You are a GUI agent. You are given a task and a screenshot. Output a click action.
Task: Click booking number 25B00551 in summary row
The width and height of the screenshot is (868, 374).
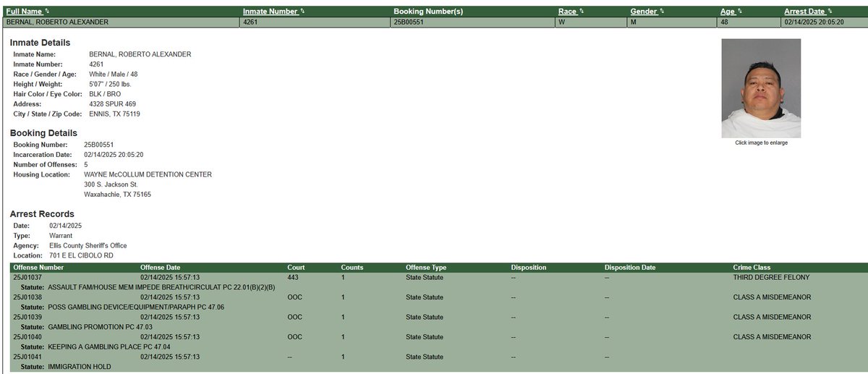tap(407, 22)
